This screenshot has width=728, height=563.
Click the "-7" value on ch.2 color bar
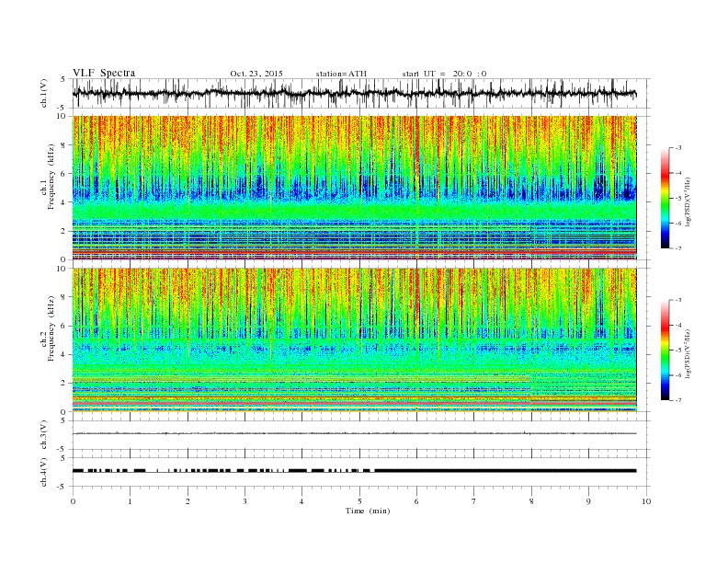tap(677, 400)
